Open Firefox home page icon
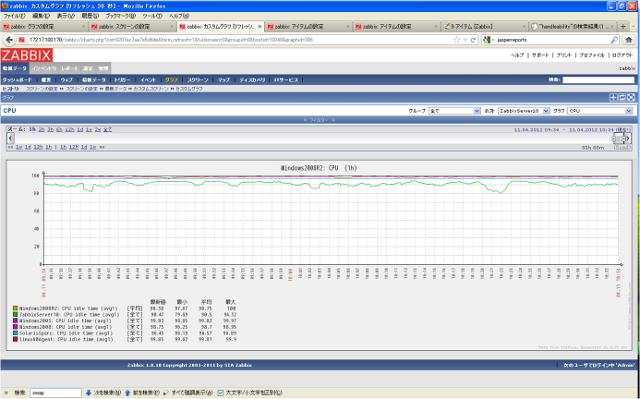Image resolution: width=640 pixels, height=399 pixels. (629, 40)
